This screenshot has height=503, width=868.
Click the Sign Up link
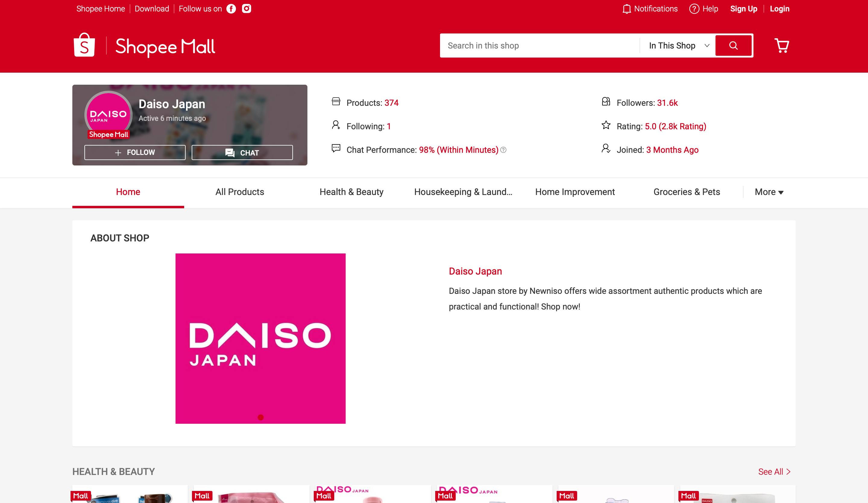point(743,9)
